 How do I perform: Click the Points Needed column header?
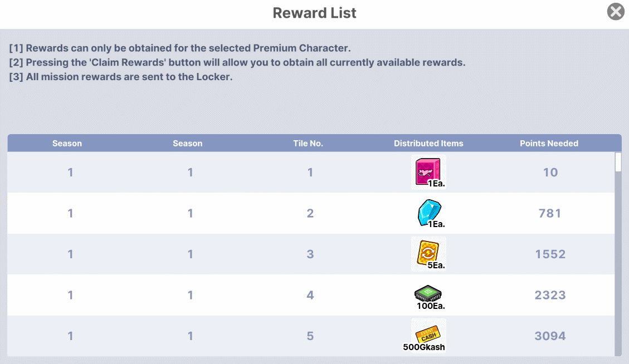(x=549, y=143)
